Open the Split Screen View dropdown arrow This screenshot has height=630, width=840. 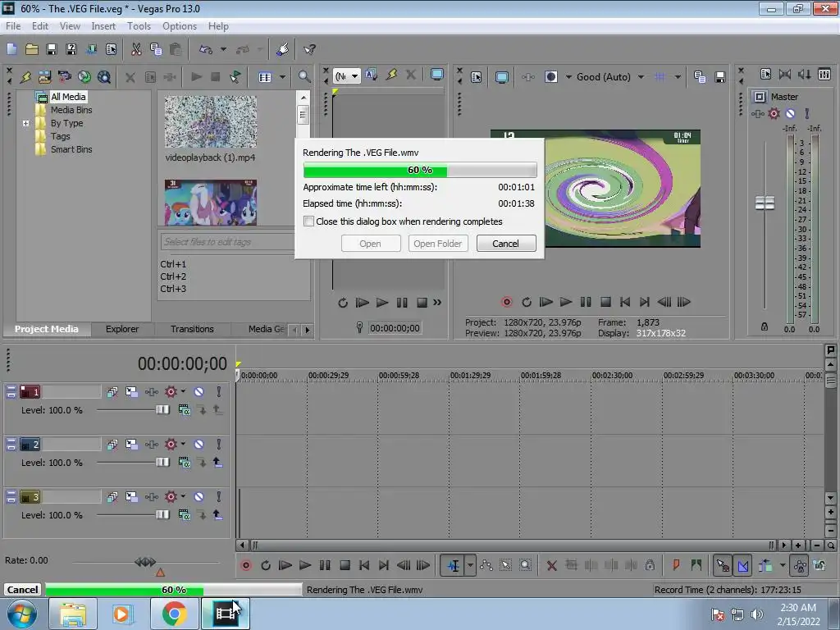click(568, 77)
